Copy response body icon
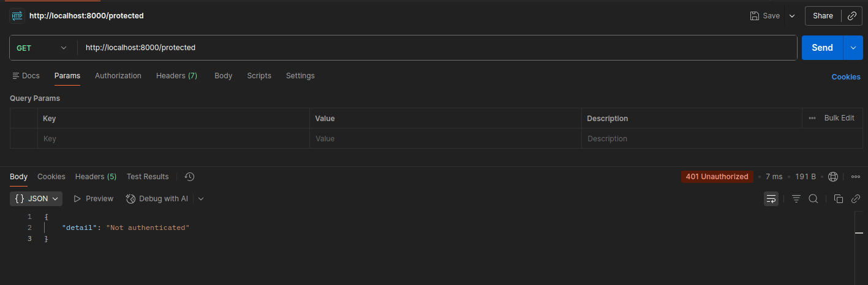The height and width of the screenshot is (285, 868). (x=839, y=199)
